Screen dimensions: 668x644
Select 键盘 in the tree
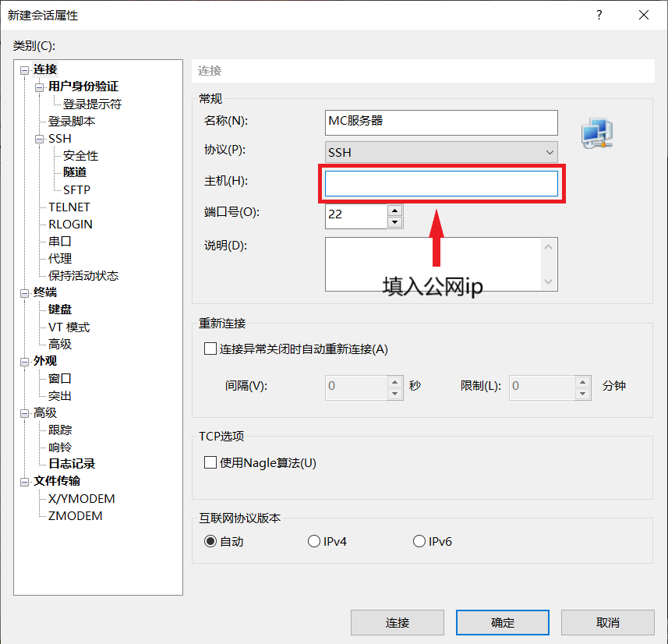point(60,310)
